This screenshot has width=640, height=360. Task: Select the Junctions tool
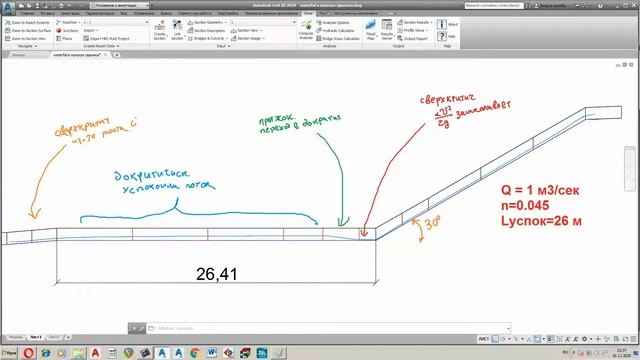(x=67, y=31)
